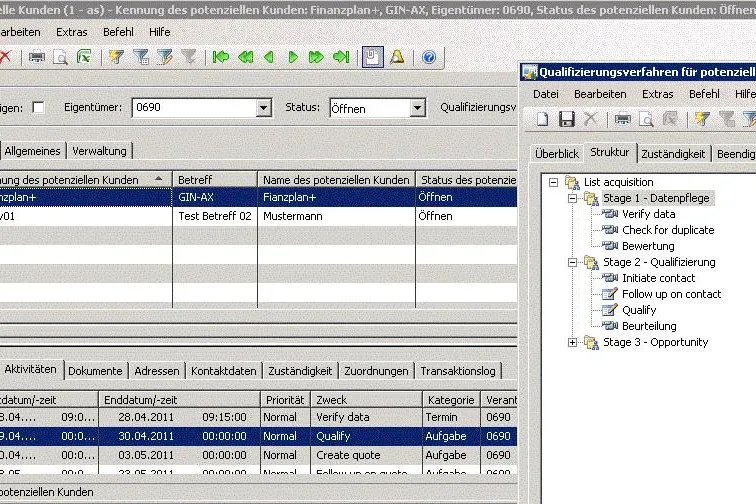The image size is (756, 504).
Task: Sort by potential customer ID column header
Action: [84, 179]
